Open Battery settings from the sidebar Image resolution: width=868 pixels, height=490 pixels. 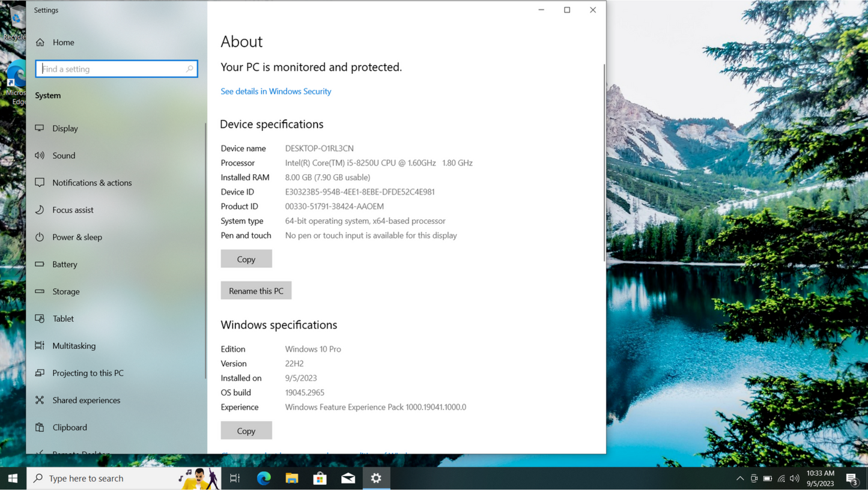(64, 264)
